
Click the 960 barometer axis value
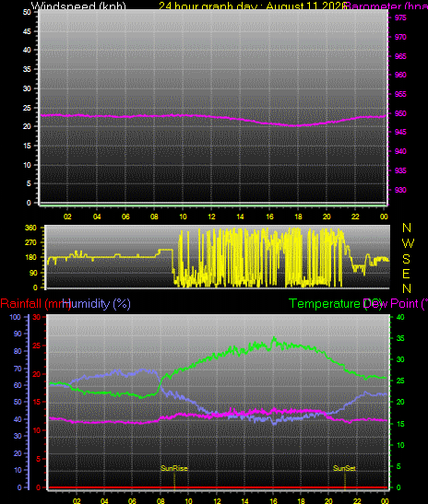[400, 75]
